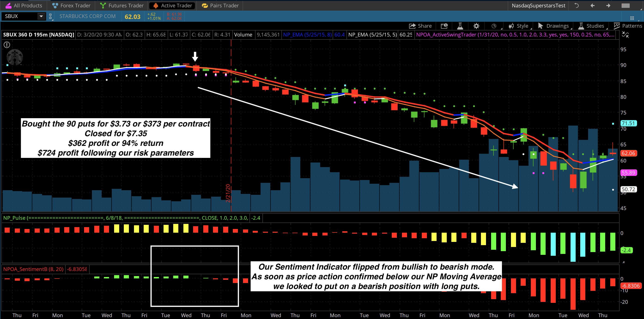Click the small grid icon in blue bar
This screenshot has height=319, width=644.
tap(632, 18)
